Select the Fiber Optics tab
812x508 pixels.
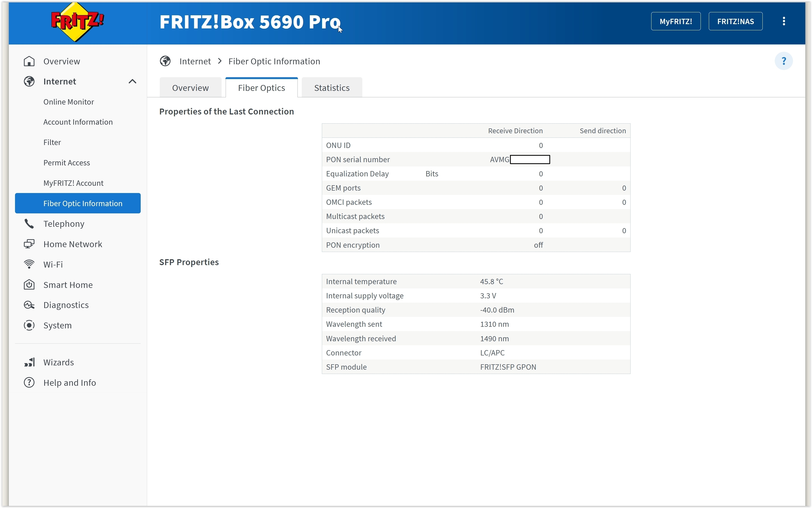[x=262, y=88]
